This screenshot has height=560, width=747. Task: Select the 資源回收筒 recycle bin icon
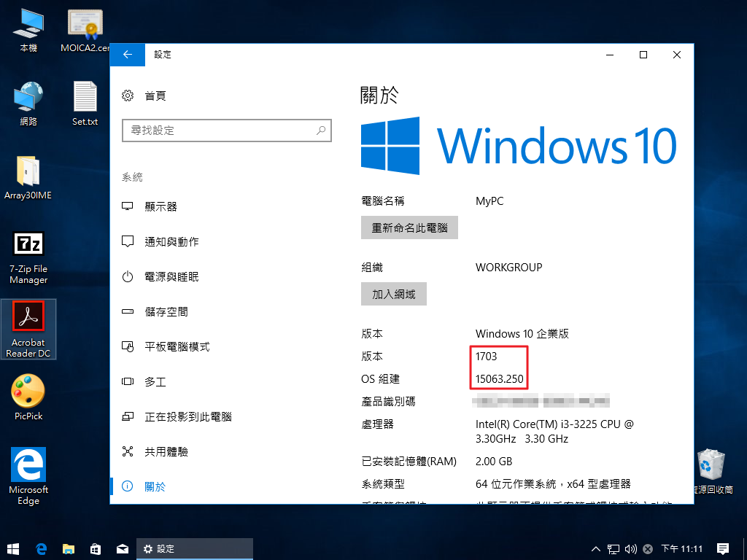pos(712,472)
